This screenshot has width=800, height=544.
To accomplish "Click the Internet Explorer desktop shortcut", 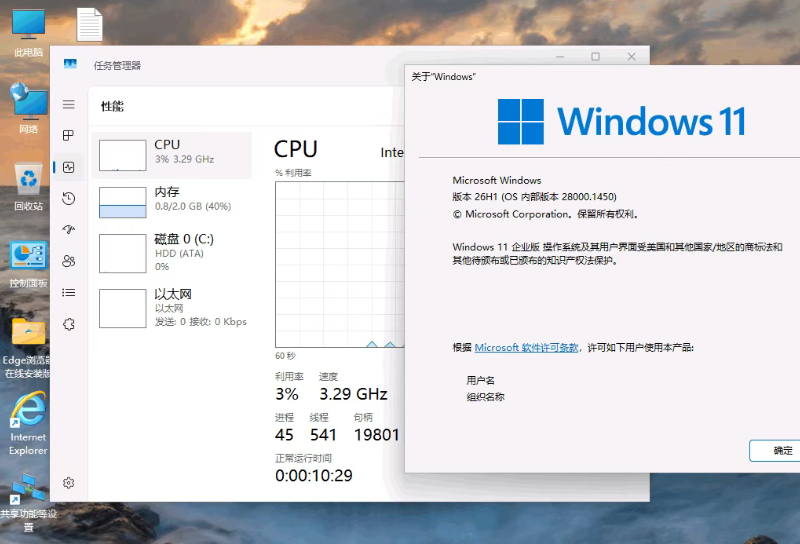I will tap(28, 420).
